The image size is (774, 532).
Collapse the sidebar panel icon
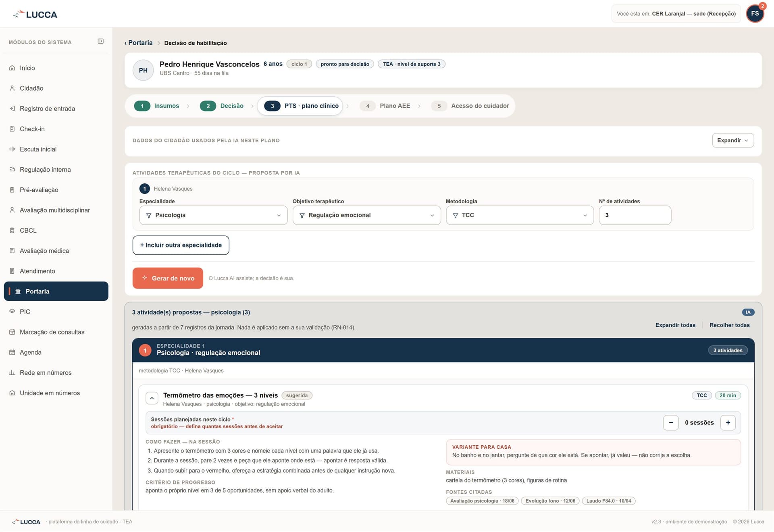coord(100,42)
